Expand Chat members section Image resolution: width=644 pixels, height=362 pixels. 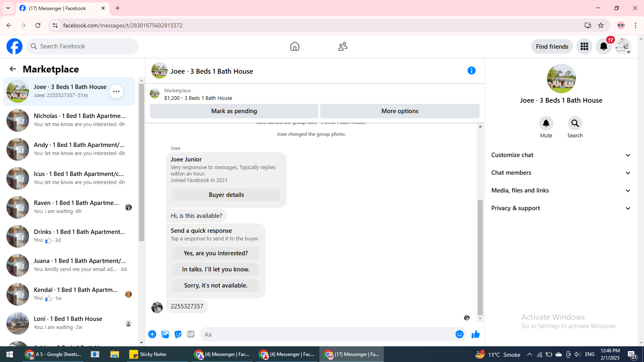tap(561, 173)
